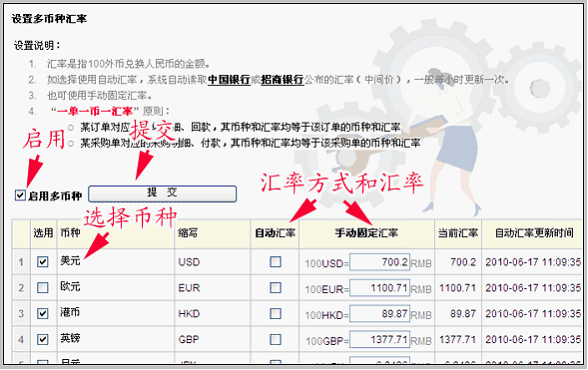Focus the 100EUR manual rate field

pyautogui.click(x=380, y=288)
